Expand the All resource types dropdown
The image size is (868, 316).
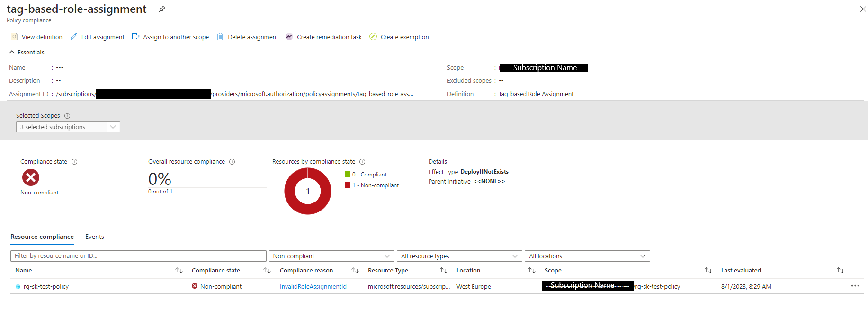pos(459,256)
